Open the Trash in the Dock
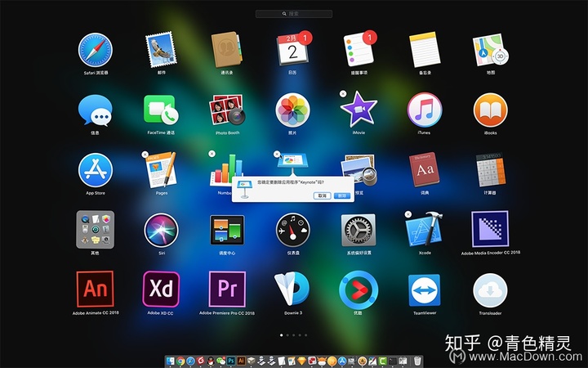 pyautogui.click(x=417, y=361)
